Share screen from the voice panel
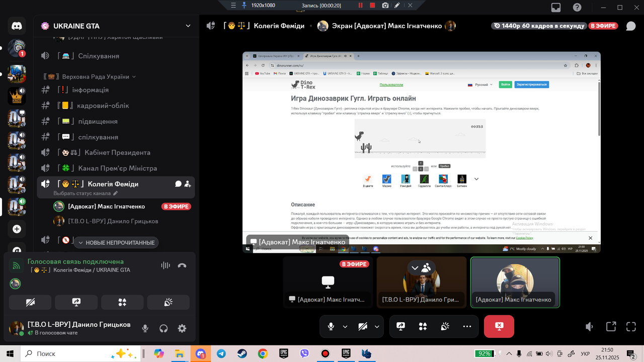The image size is (644, 362). [76, 302]
